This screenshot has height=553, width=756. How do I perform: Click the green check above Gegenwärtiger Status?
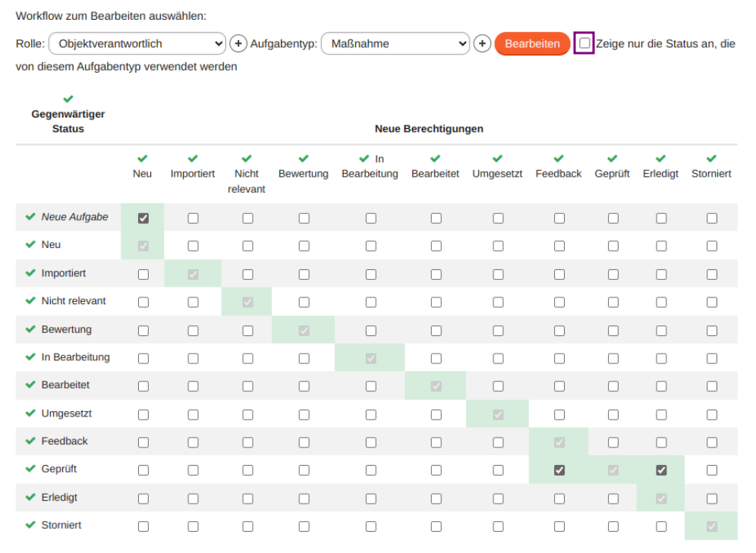pyautogui.click(x=68, y=98)
